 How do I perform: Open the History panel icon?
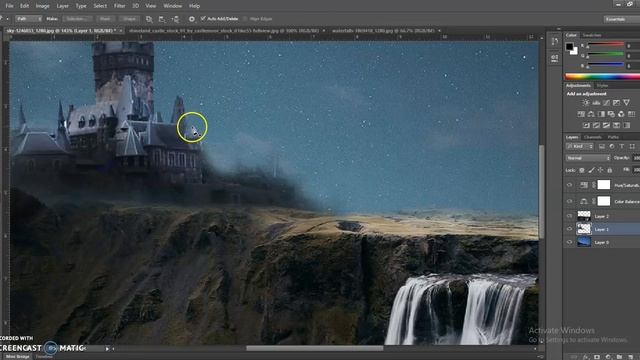pyautogui.click(x=555, y=41)
